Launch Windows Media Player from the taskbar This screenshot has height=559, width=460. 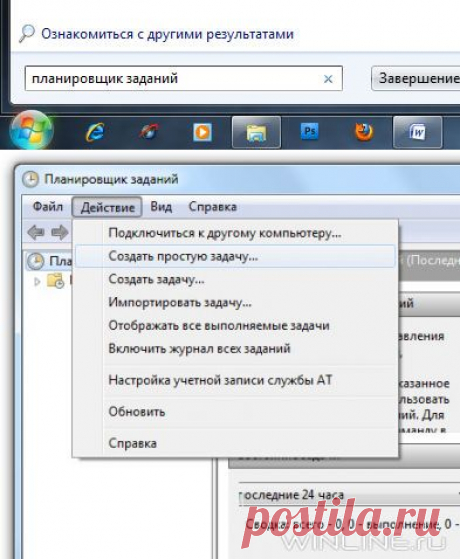[x=202, y=132]
